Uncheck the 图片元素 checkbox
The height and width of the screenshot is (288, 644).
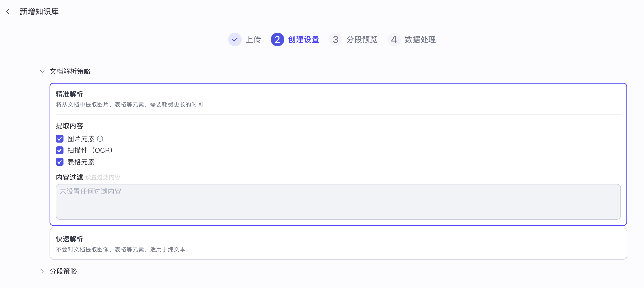59,139
